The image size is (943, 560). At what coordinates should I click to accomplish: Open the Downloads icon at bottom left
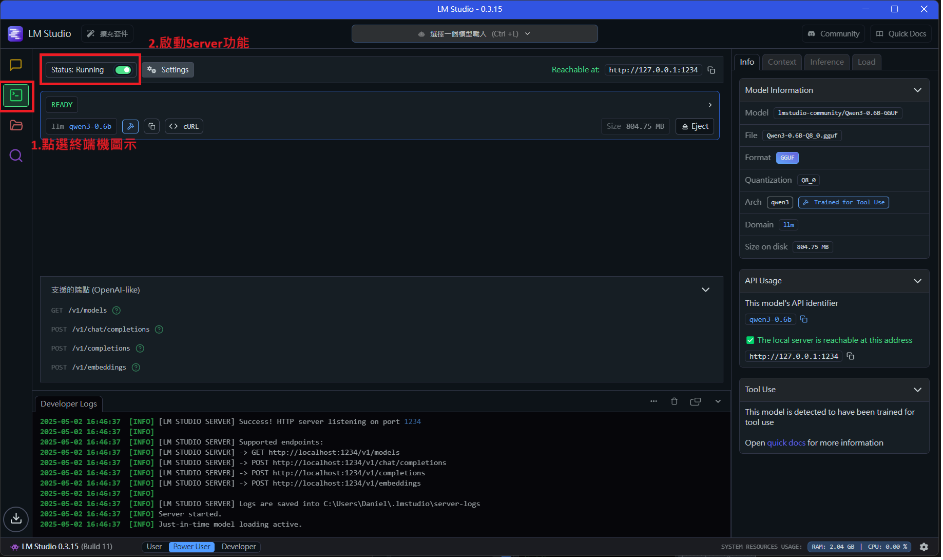pos(16,518)
